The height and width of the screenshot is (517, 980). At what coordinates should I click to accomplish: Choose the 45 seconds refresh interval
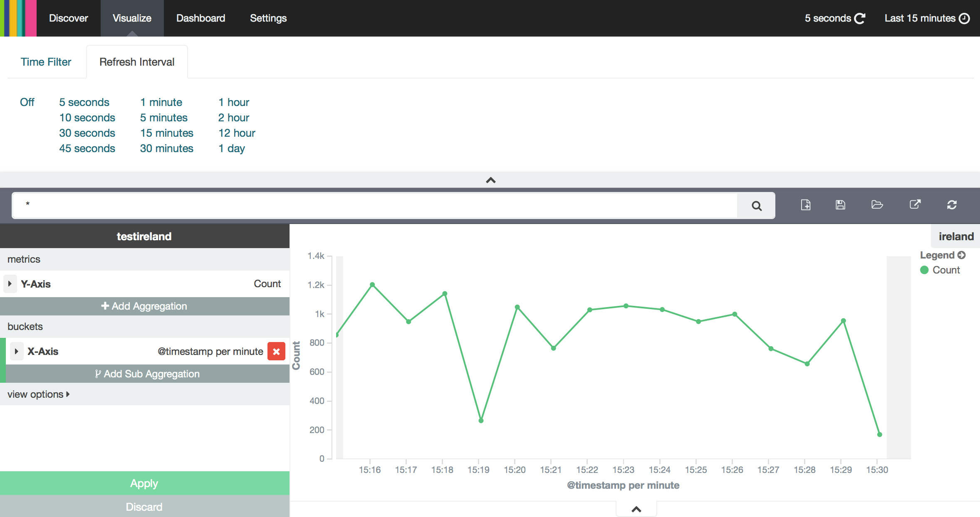[x=87, y=148]
